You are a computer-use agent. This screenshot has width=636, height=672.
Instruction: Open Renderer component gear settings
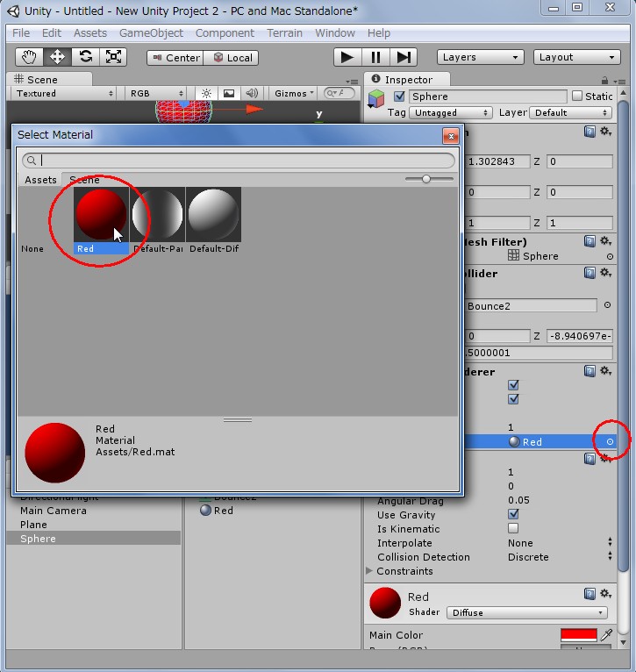605,371
